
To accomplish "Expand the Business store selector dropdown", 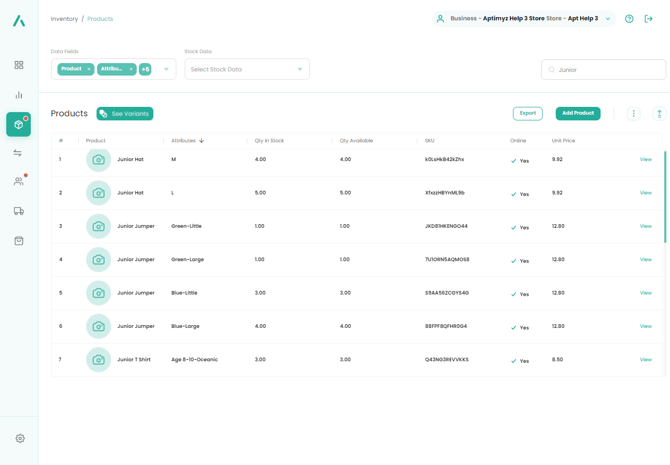I will 608,19.
